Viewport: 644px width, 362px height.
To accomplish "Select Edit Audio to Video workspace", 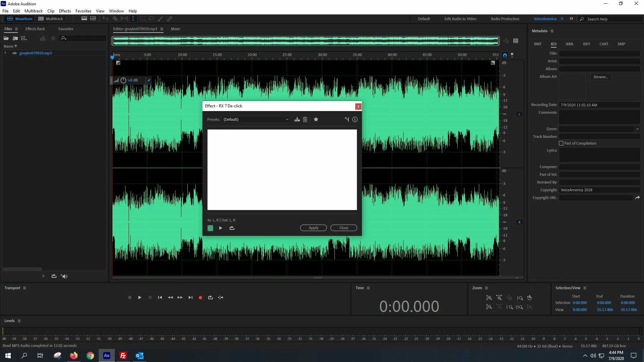I will 460,19.
